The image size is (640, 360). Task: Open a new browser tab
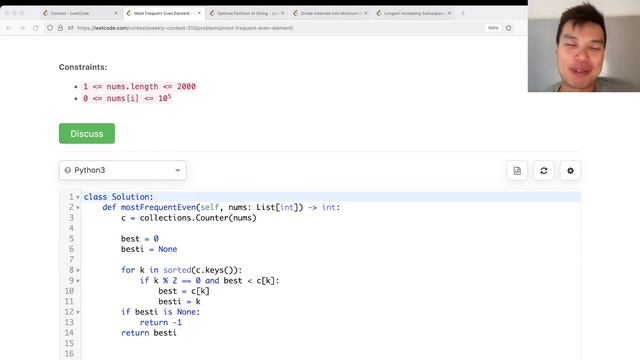(x=463, y=13)
